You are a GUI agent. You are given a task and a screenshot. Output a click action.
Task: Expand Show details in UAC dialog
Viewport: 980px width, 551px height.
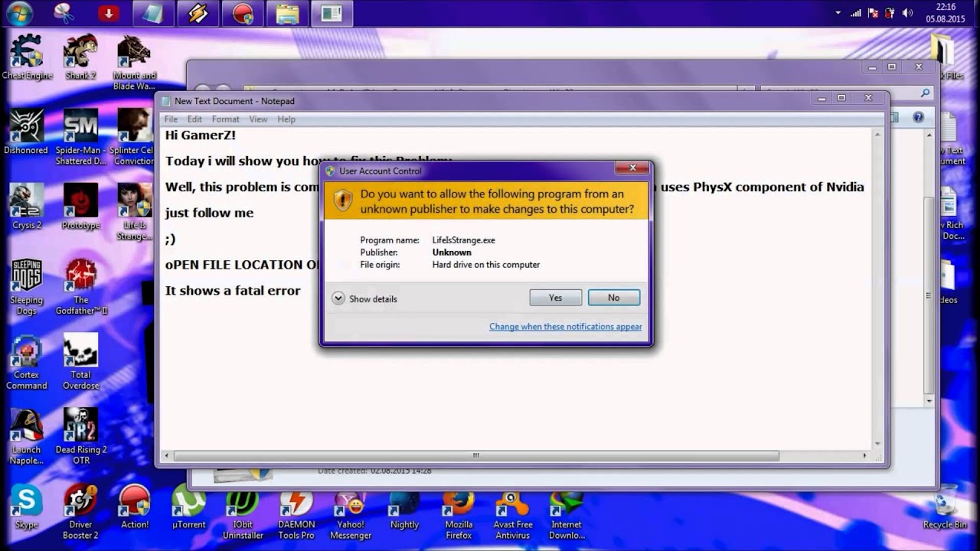pos(364,298)
